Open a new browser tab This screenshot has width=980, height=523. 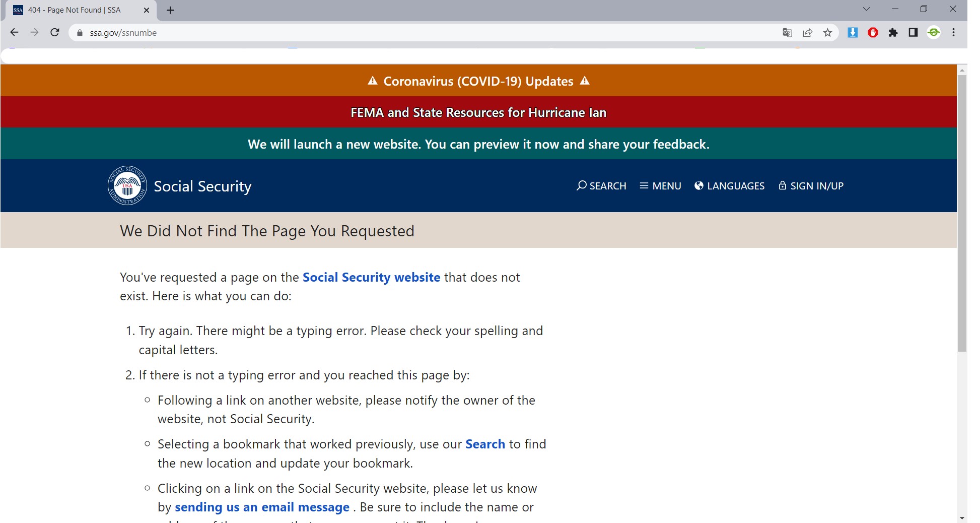(170, 10)
